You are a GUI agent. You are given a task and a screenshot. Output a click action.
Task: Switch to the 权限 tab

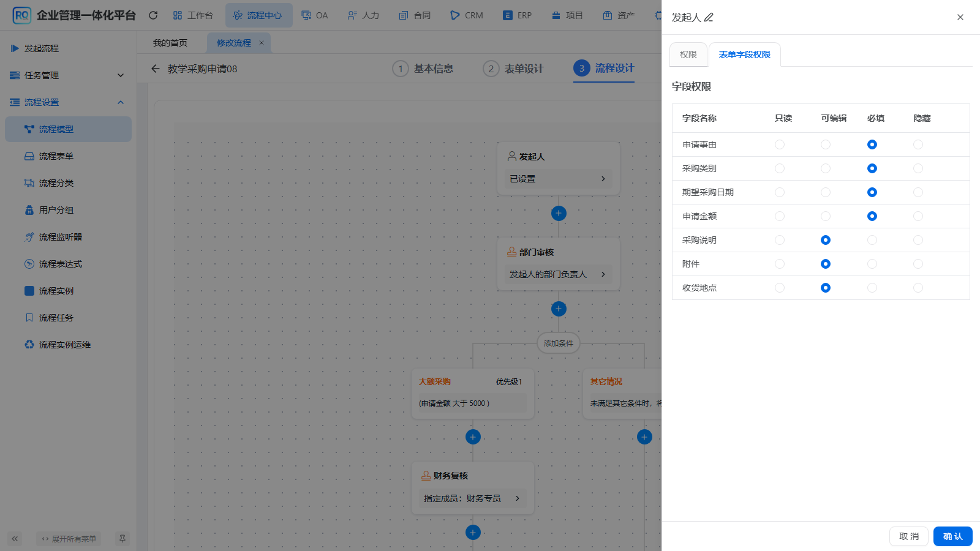[x=688, y=54]
